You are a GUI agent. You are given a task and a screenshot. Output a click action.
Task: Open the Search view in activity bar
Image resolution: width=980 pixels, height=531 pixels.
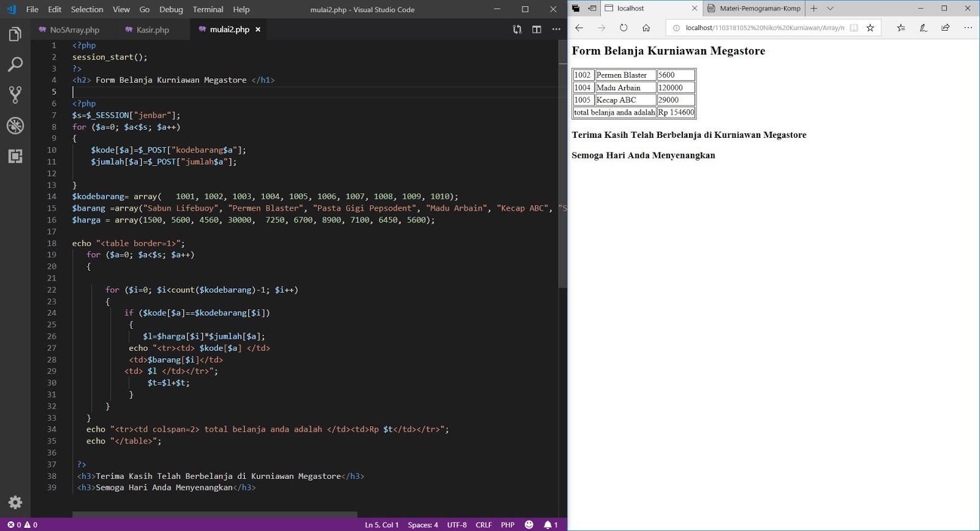point(15,64)
